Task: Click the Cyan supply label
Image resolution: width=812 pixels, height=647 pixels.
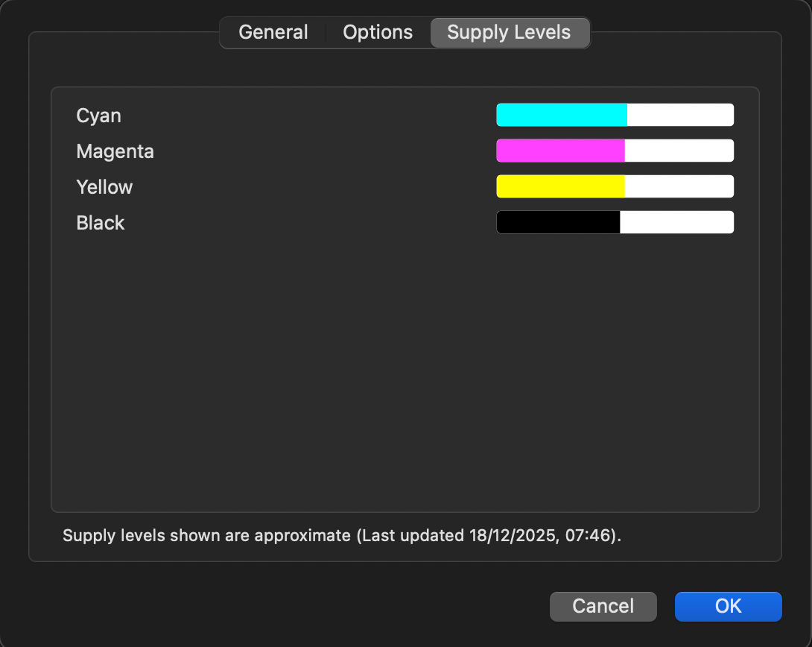Action: click(98, 116)
